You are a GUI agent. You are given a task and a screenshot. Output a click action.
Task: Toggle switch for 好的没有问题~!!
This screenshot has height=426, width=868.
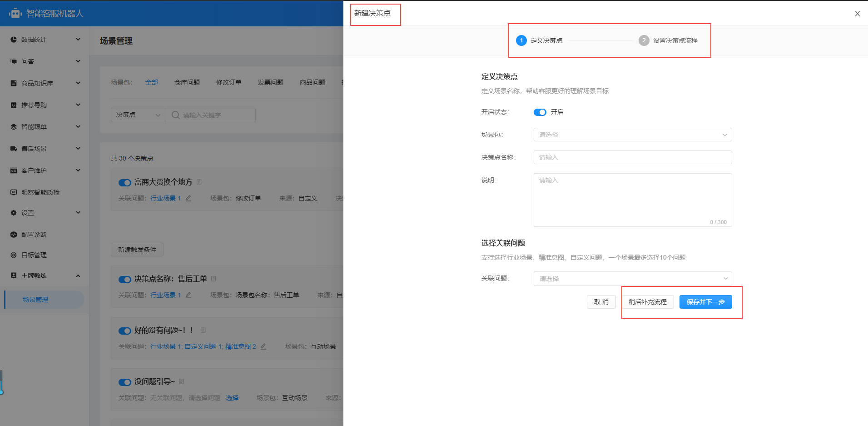point(124,331)
